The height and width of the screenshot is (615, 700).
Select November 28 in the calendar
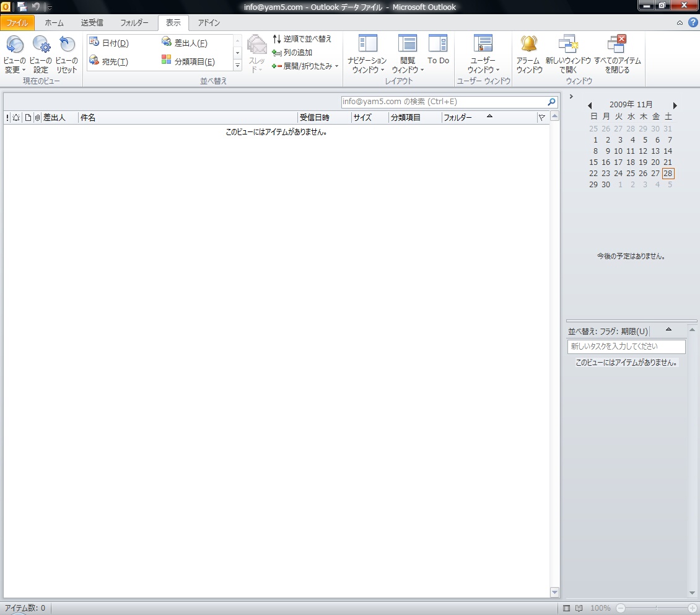[667, 174]
